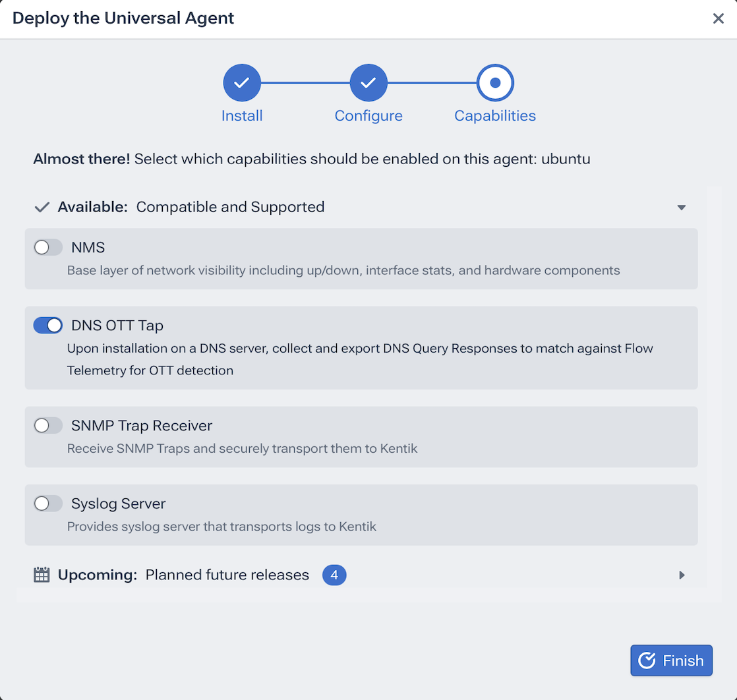The width and height of the screenshot is (737, 700).
Task: Click the blue badge showing 4
Action: click(334, 575)
